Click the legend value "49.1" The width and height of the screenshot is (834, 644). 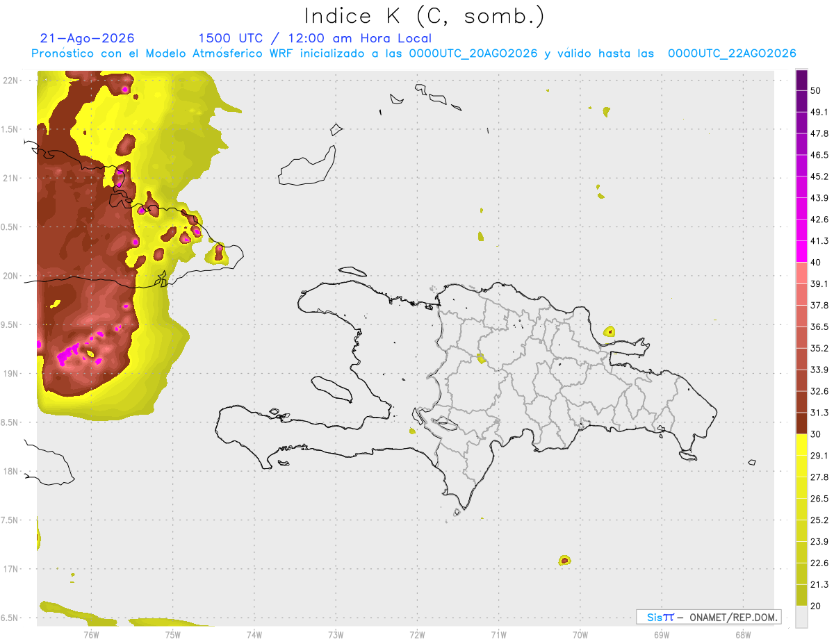click(819, 112)
